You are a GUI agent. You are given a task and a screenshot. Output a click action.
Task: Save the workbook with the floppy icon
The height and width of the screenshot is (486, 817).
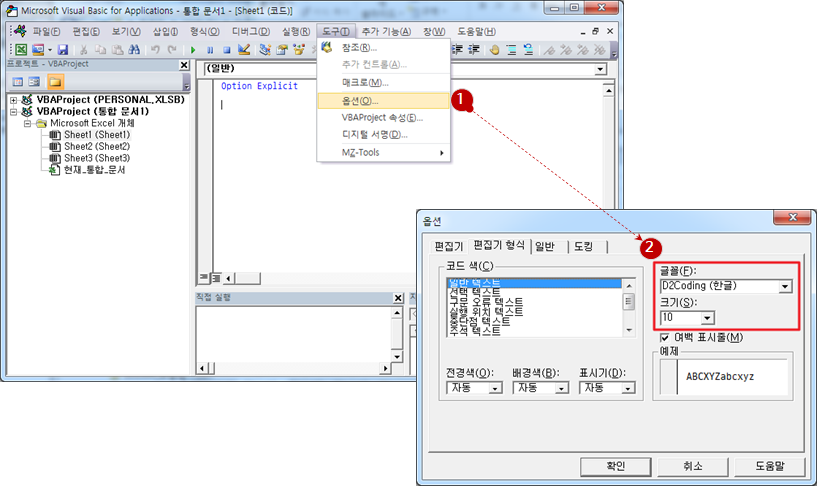click(x=63, y=49)
